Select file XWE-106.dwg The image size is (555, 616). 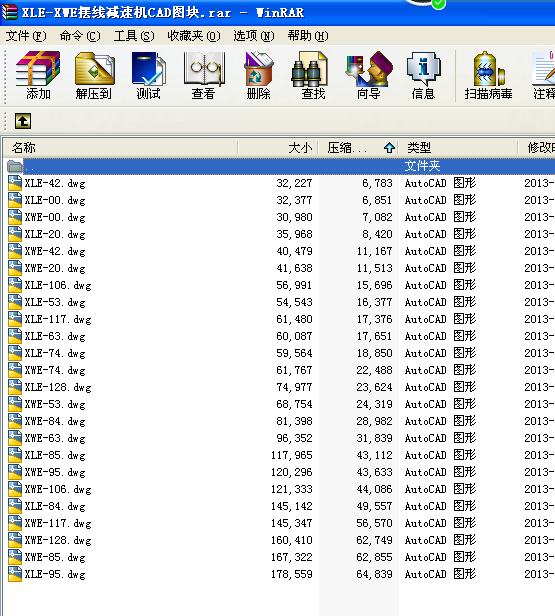[x=58, y=490]
